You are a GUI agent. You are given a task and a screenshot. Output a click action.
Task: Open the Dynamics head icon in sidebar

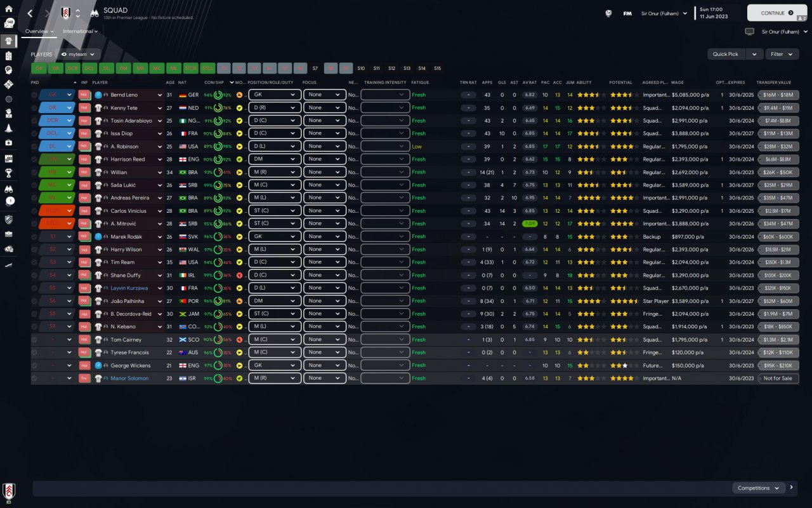(x=9, y=70)
